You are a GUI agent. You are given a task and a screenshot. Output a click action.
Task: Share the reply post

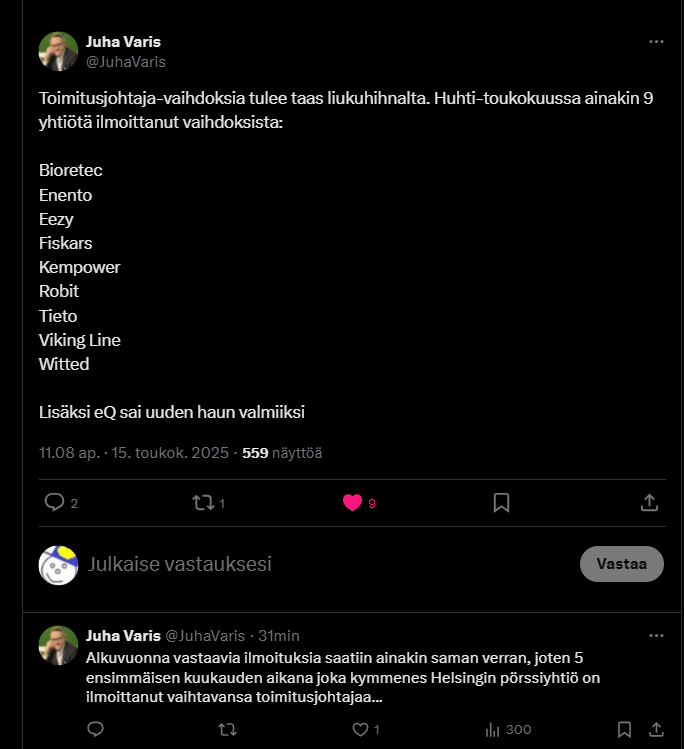click(x=656, y=730)
